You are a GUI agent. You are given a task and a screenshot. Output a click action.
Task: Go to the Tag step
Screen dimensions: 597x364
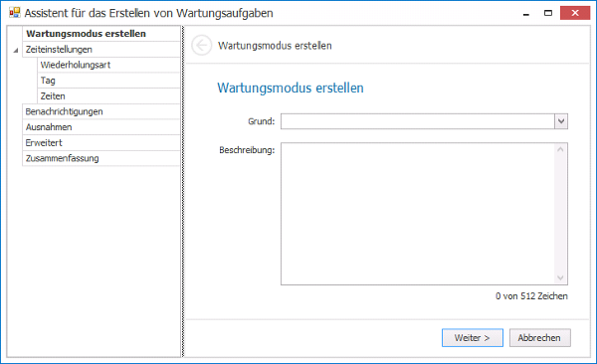pyautogui.click(x=108, y=81)
